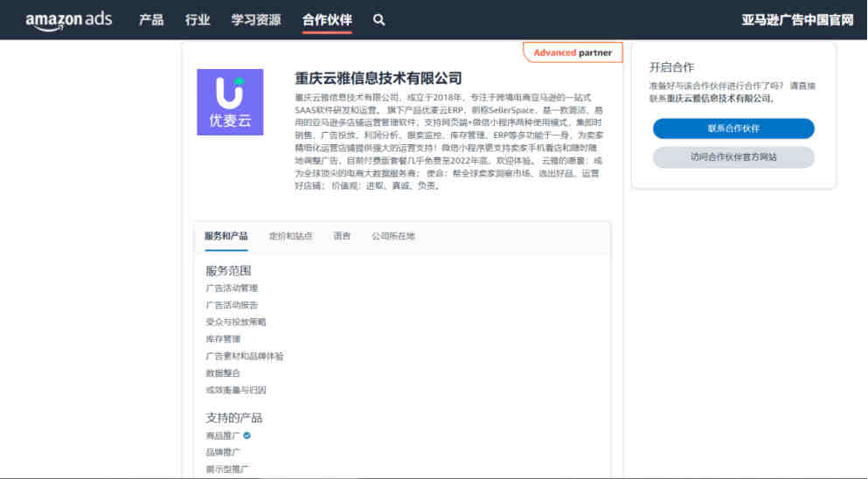Switch to the 公司所在地 tab

tap(393, 237)
